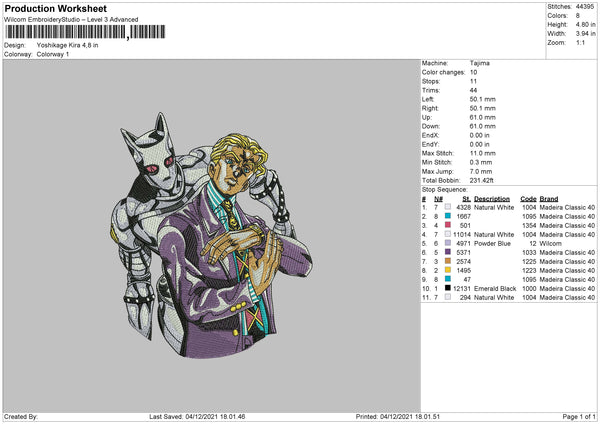Select the Colorway 1 value
This screenshot has width=600, height=424.
[x=53, y=54]
